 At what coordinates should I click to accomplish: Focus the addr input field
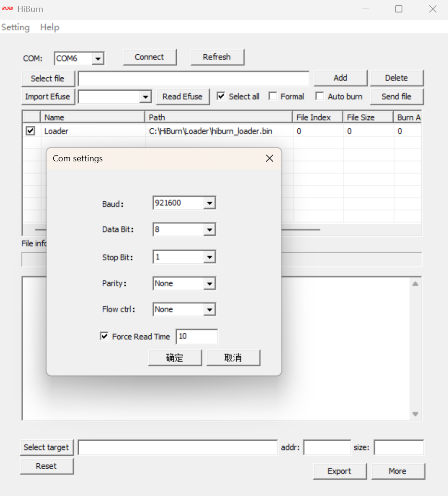(x=327, y=448)
